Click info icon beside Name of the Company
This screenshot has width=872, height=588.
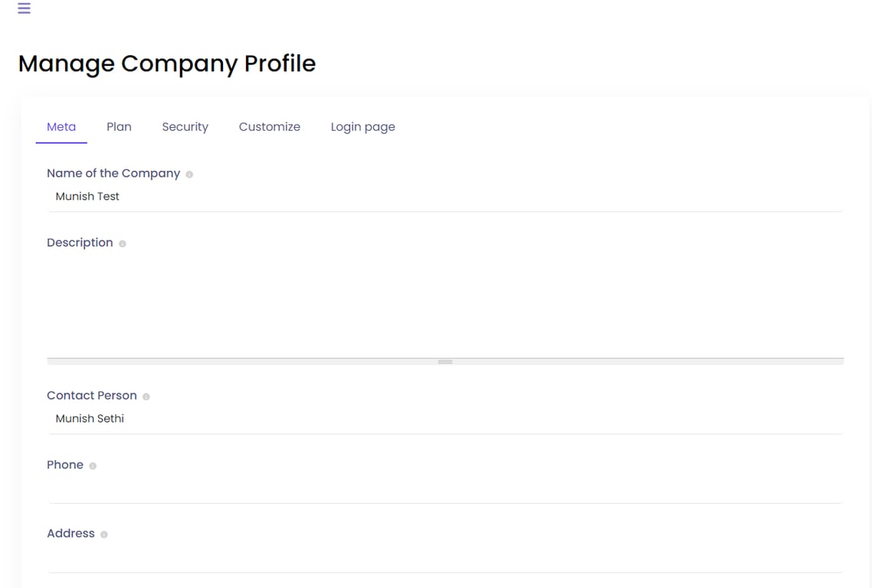coord(189,175)
